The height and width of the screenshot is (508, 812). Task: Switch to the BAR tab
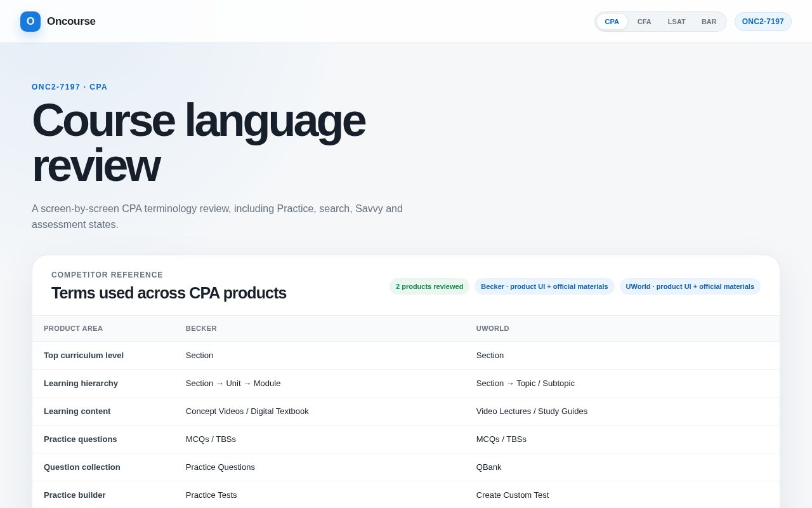(x=709, y=22)
